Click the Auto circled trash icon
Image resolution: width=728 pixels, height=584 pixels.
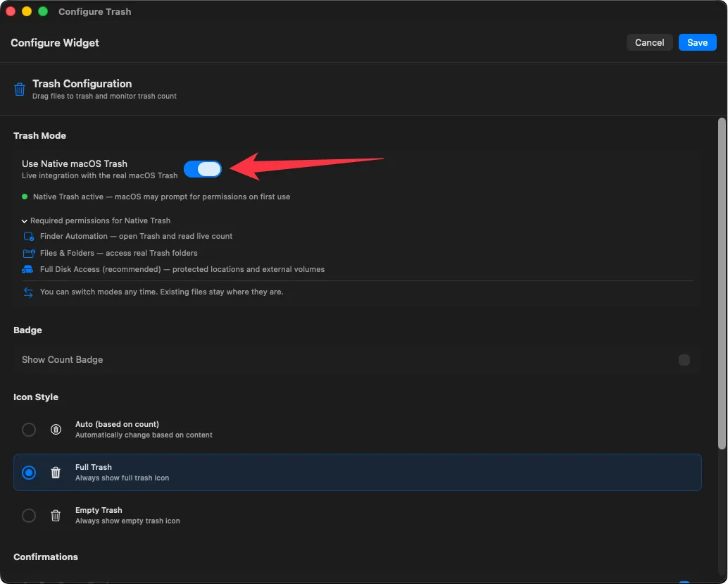(x=56, y=429)
